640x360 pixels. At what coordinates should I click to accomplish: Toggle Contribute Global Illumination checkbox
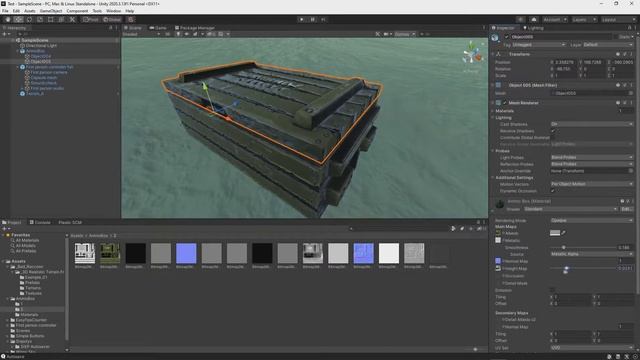coord(553,138)
